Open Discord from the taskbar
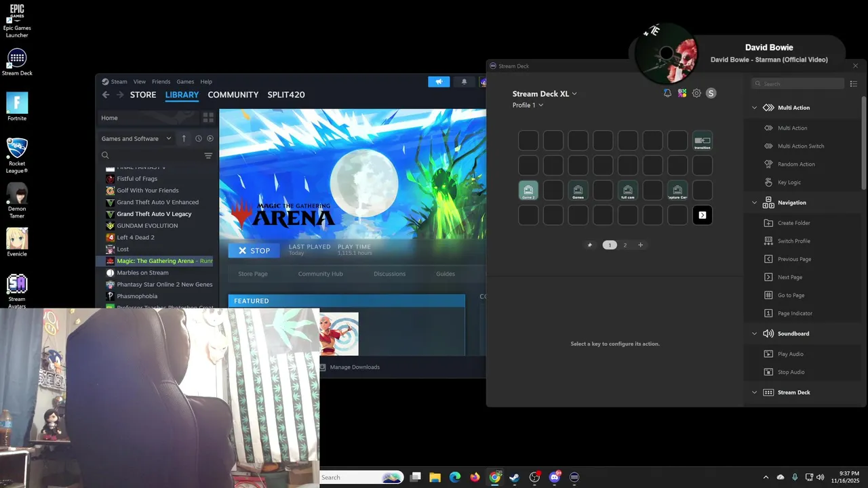The image size is (868, 488). tap(555, 477)
